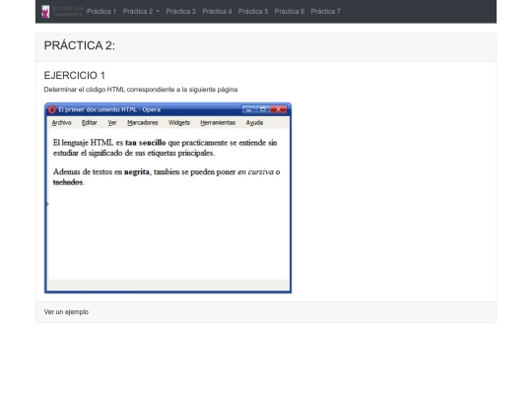Navigate to Práctica 6
Image resolution: width=532 pixels, height=399 pixels.
click(290, 12)
